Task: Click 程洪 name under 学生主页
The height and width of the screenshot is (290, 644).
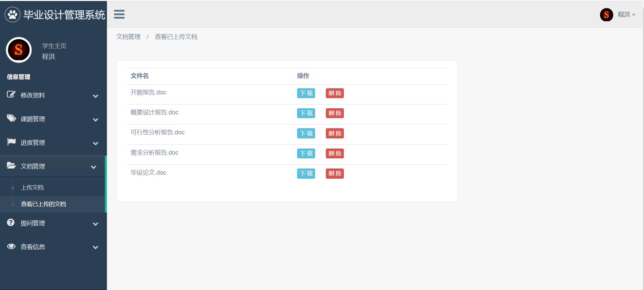Action: pos(48,57)
